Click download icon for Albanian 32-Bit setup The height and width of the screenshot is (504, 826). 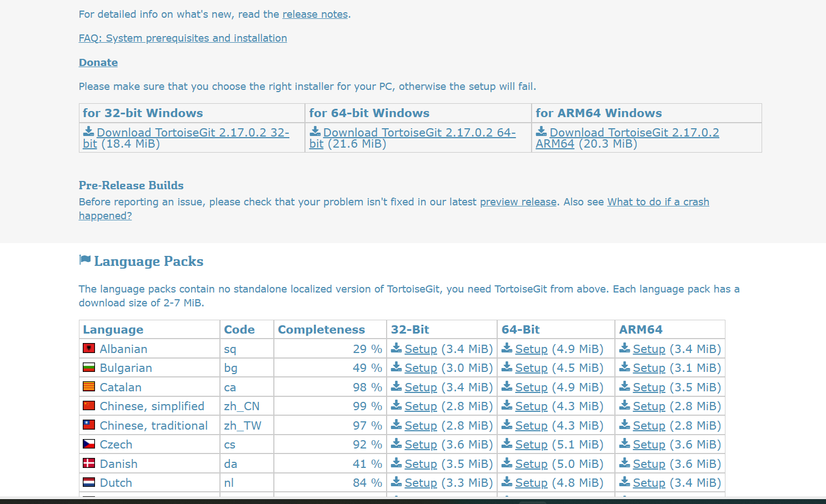click(x=397, y=348)
